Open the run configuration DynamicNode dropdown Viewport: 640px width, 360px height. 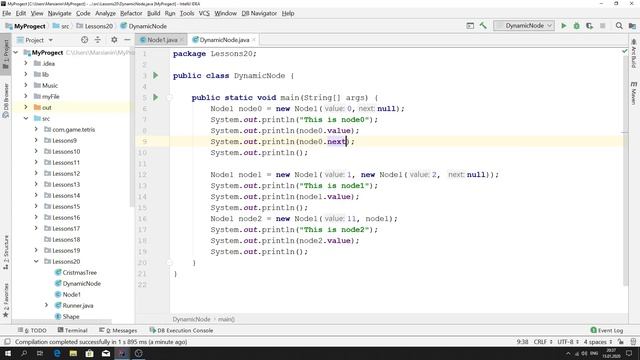524,26
